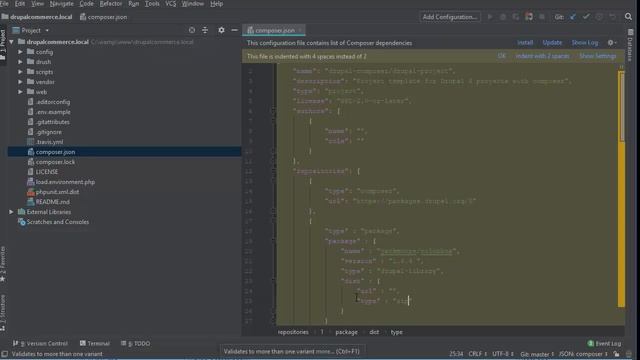This screenshot has width=640, height=360.
Task: Expand External Libraries node
Action: pos(11,212)
